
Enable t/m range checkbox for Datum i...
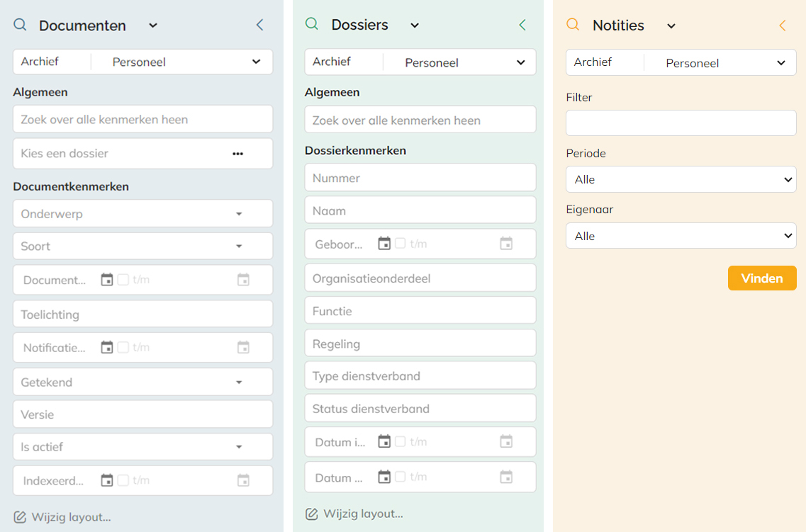pyautogui.click(x=401, y=441)
